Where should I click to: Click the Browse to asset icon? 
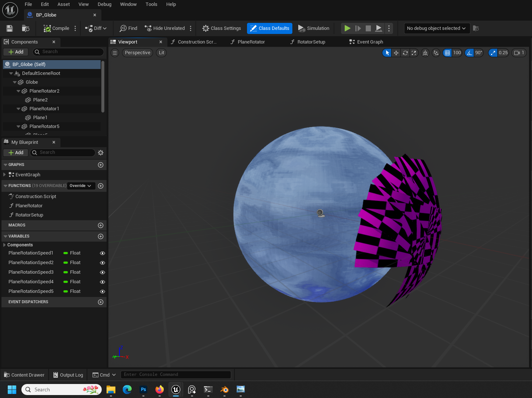pyautogui.click(x=25, y=28)
